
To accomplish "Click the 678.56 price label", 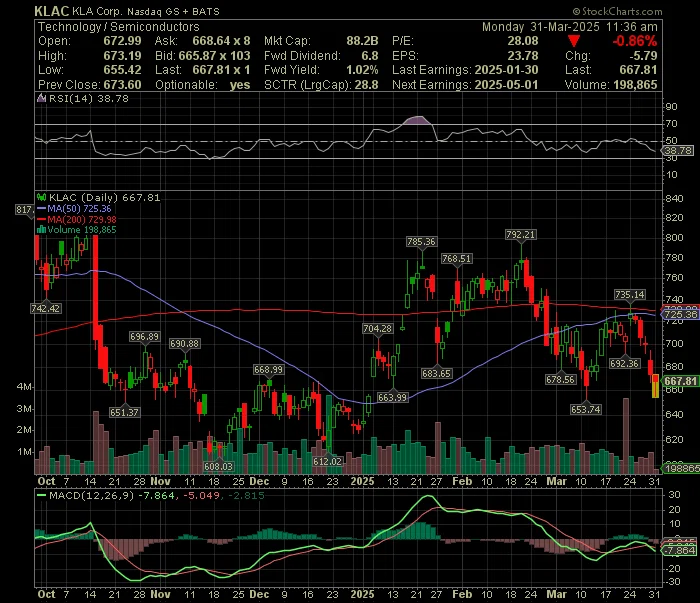I will click(560, 379).
